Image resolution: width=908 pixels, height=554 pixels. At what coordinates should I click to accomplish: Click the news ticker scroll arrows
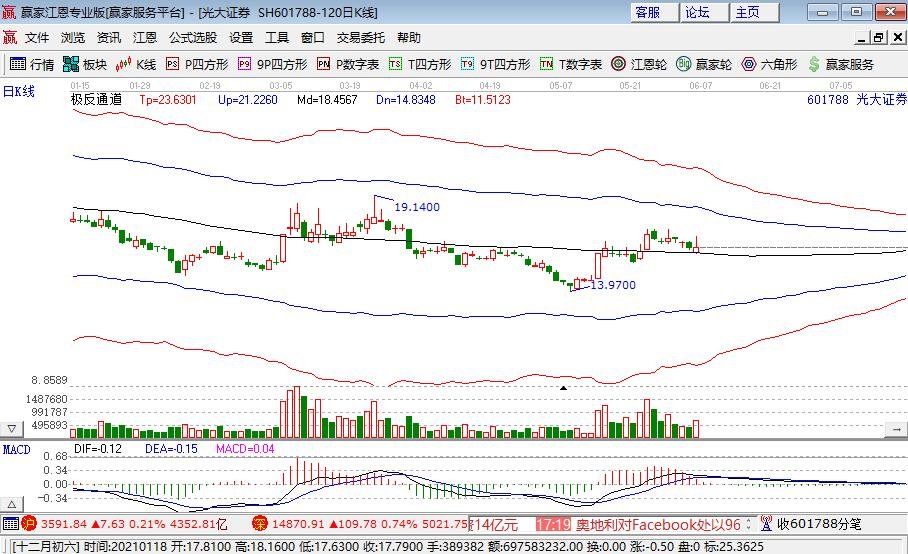pyautogui.click(x=748, y=524)
